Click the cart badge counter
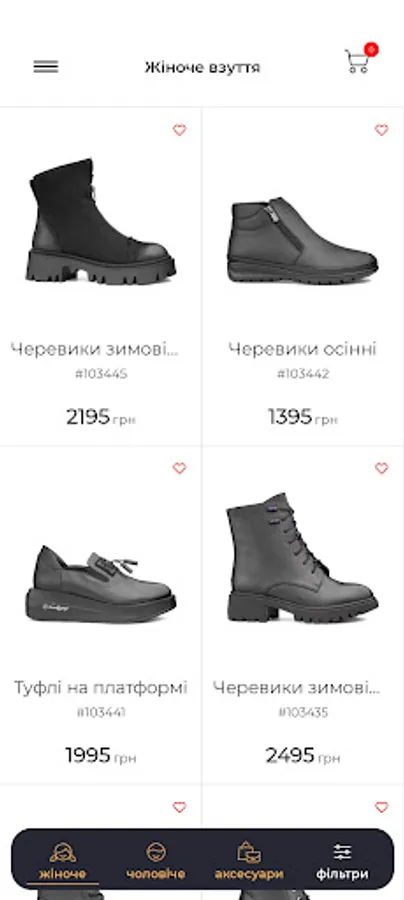This screenshot has width=404, height=900. coord(371,49)
